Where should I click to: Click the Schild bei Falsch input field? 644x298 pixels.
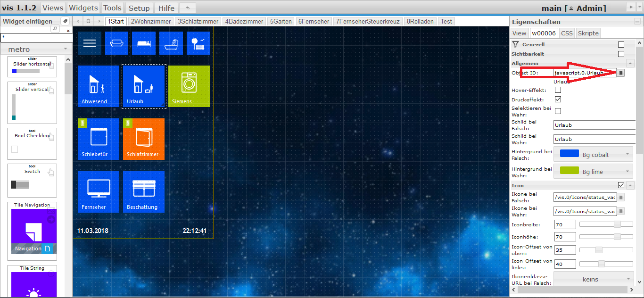coord(593,125)
